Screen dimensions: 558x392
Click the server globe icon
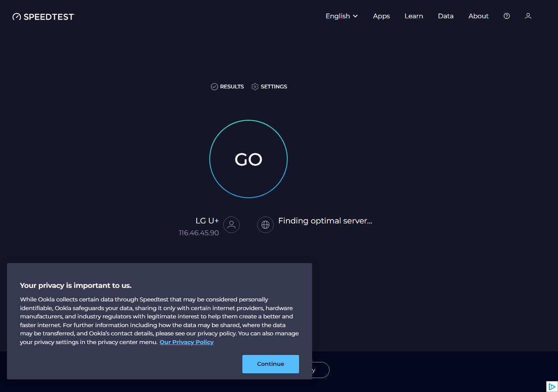[x=265, y=225]
